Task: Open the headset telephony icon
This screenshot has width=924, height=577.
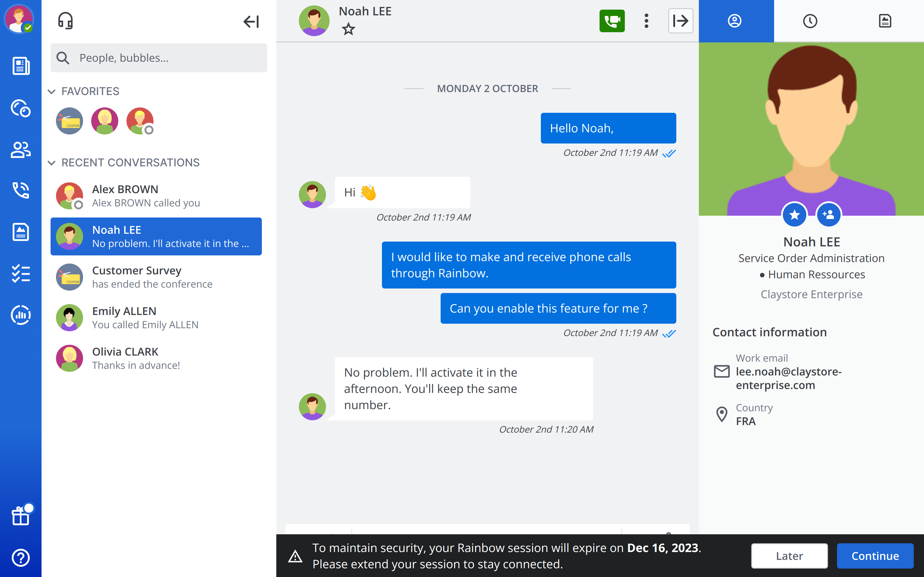Action: click(65, 21)
